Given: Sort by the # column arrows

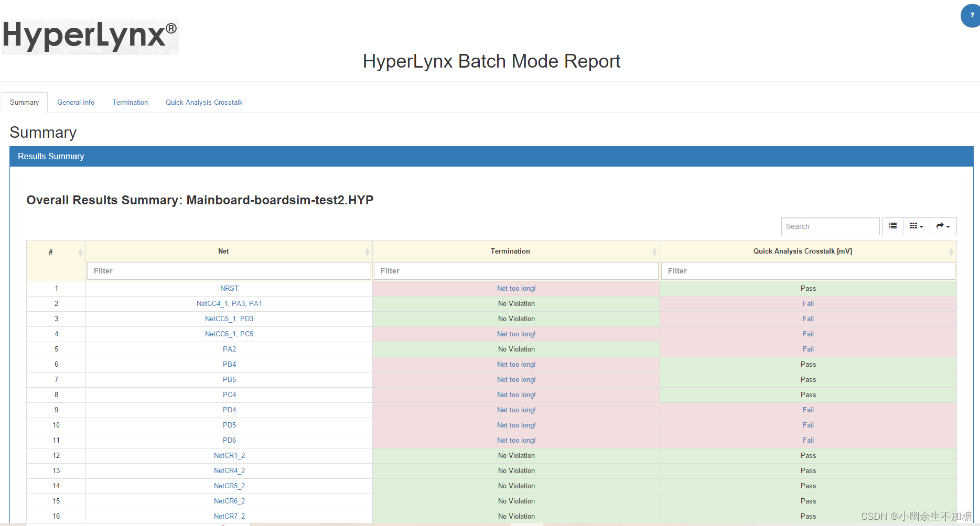Looking at the screenshot, I should pos(80,253).
